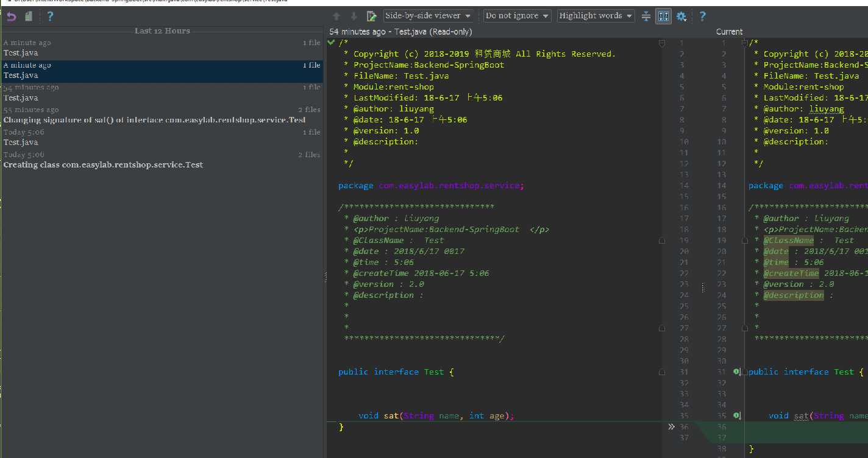Click '@author: liuyang' in Current pane

803,109
